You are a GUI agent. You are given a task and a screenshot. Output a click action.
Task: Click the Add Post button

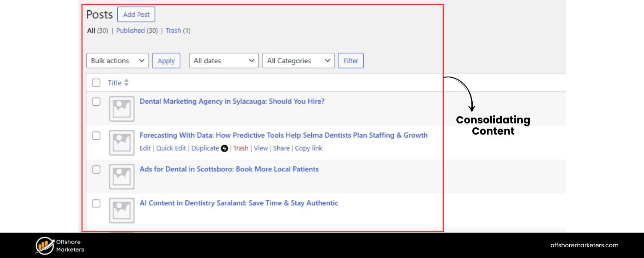[136, 14]
